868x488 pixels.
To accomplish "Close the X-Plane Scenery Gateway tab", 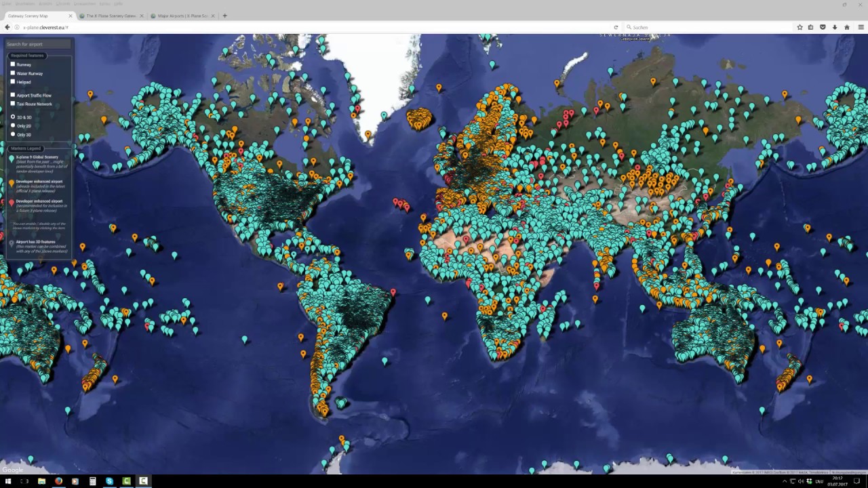I will (x=142, y=16).
